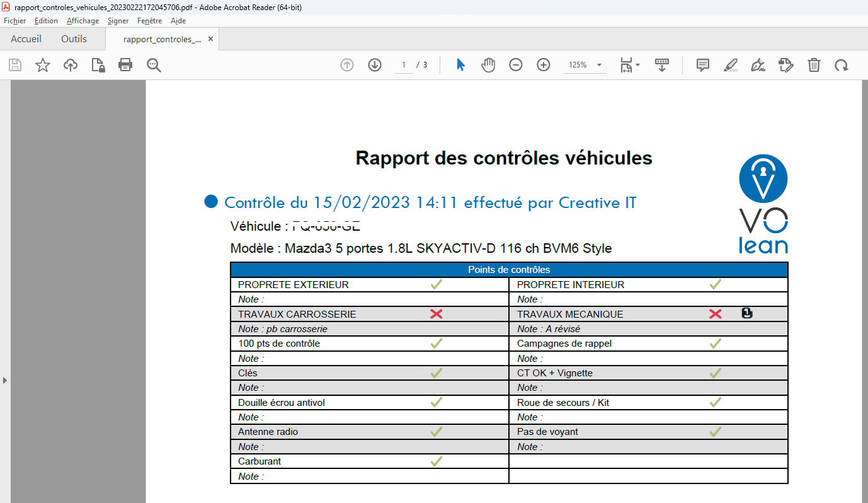Select the rapport_controles document tab
Screen dimensions: 868x503
tap(162, 39)
